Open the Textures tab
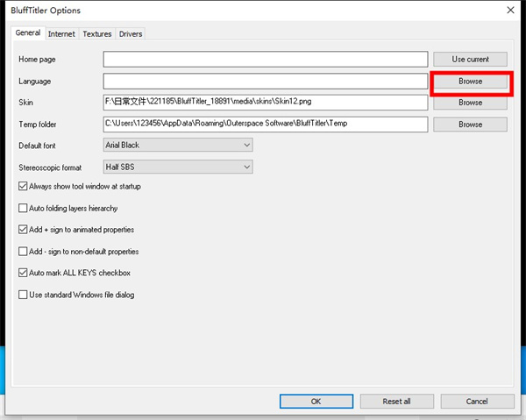The image size is (526, 420). 97,34
